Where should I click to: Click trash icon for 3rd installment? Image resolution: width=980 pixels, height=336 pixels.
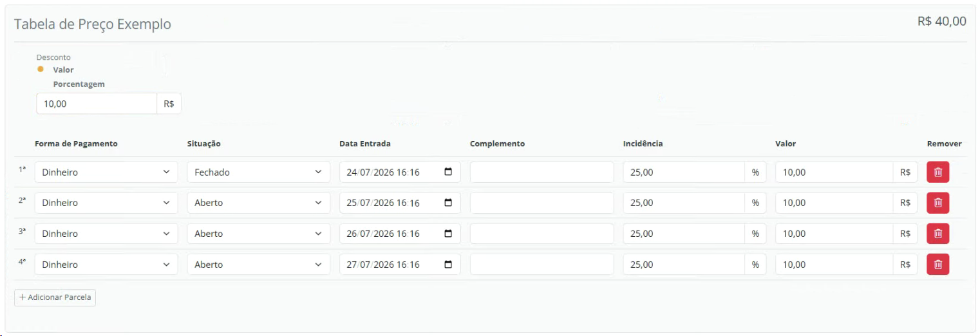[938, 234]
